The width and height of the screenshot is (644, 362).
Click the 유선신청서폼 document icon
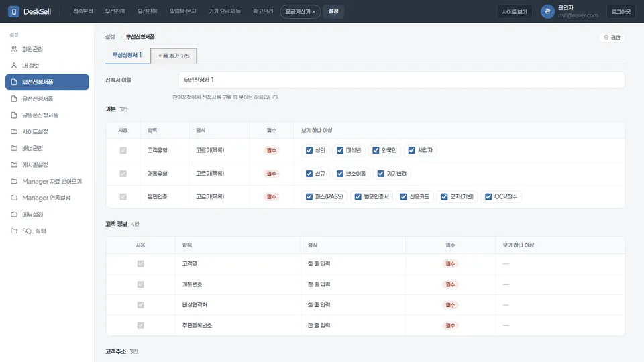pyautogui.click(x=14, y=99)
